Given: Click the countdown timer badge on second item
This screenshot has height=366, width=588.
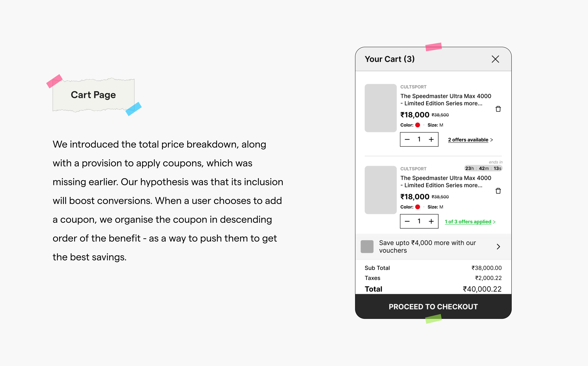Looking at the screenshot, I should [483, 168].
